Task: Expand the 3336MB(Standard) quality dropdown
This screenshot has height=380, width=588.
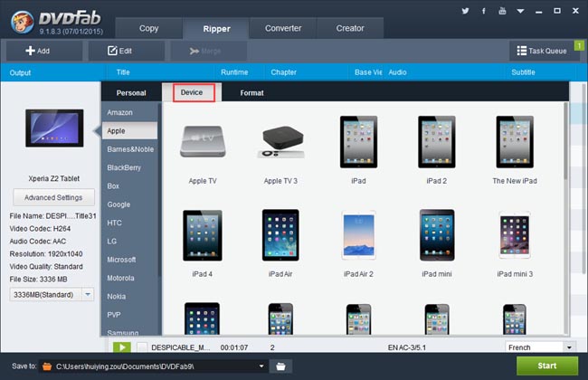Action: coord(88,294)
